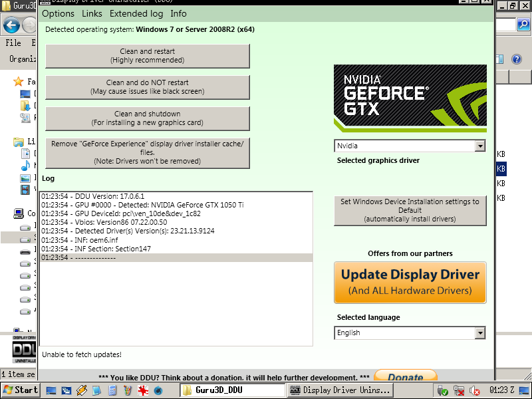
Task: Click the NVIDIA GeForce GTX logo image
Action: pyautogui.click(x=410, y=98)
